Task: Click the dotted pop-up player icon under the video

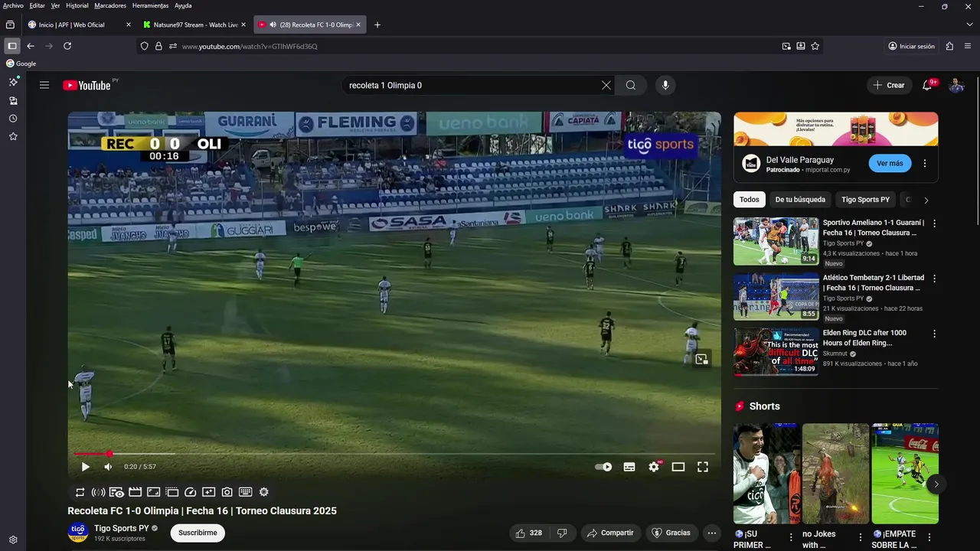Action: pyautogui.click(x=172, y=492)
